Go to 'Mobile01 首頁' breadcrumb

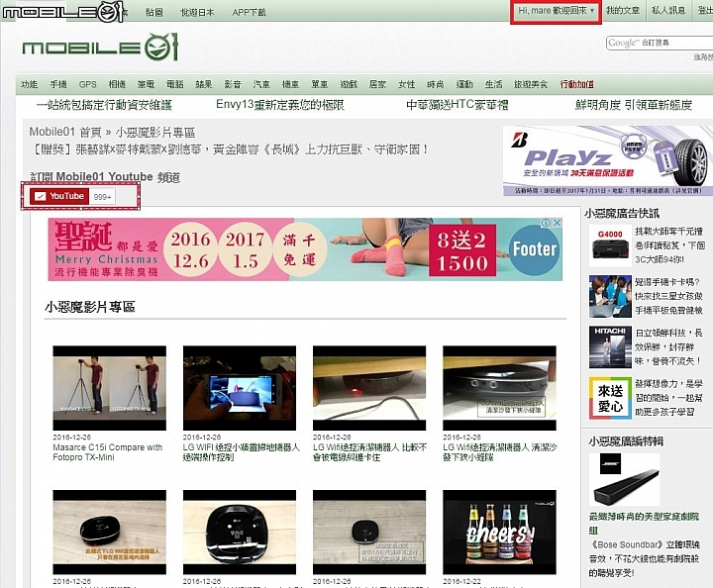pyautogui.click(x=65, y=133)
